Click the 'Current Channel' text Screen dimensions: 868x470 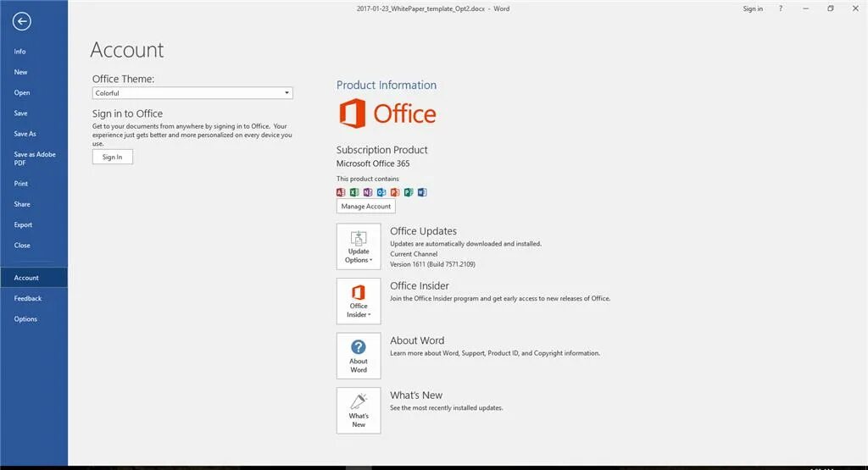(x=414, y=254)
